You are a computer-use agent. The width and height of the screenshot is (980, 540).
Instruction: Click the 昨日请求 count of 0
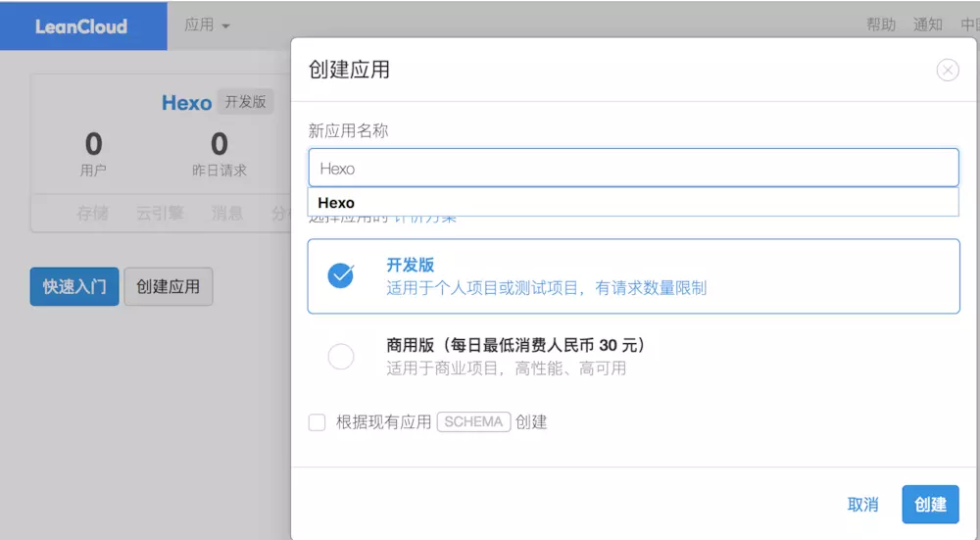pos(219,144)
